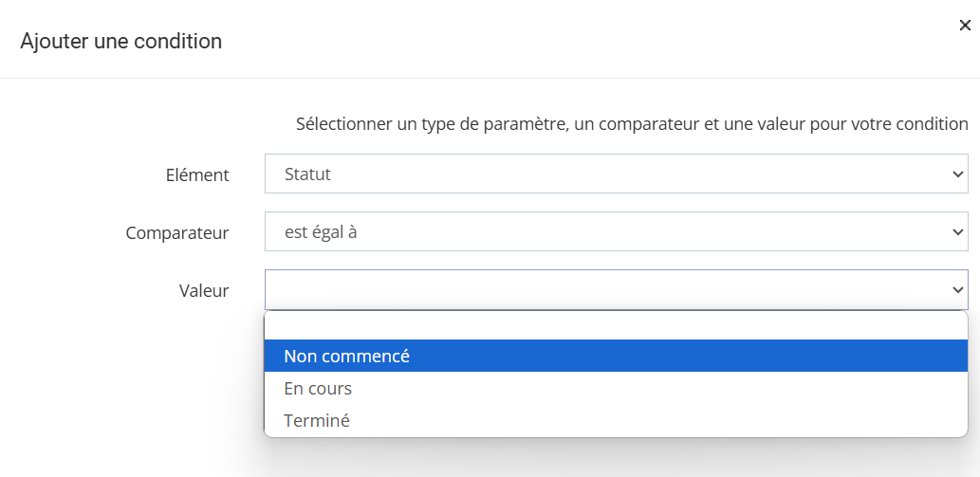Click the Sélectionner un type de paramètre instruction text

point(632,124)
